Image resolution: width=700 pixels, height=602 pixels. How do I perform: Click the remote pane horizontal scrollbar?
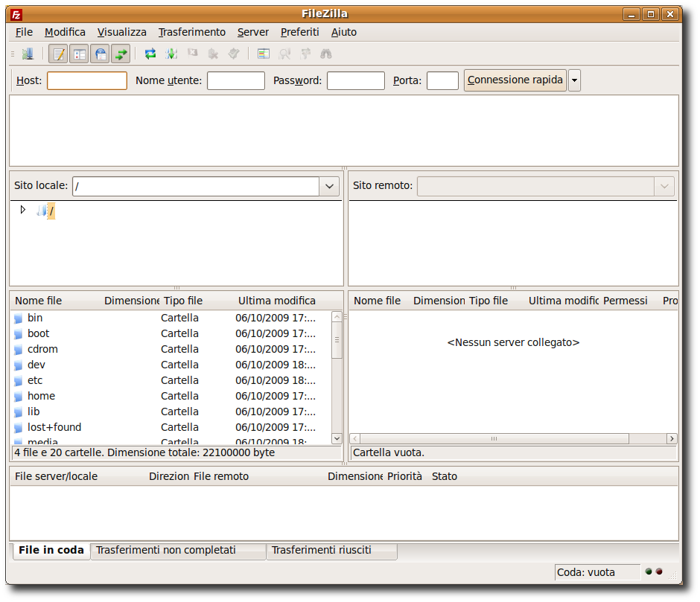point(513,439)
